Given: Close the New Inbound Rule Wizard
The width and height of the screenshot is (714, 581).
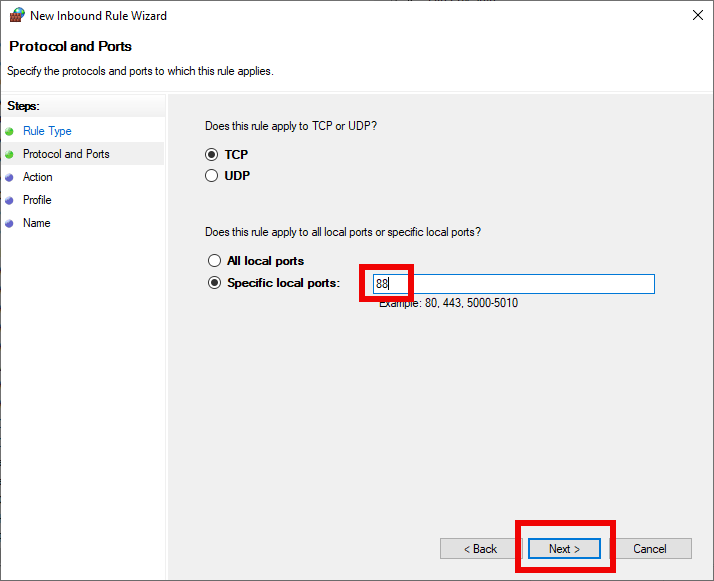Looking at the screenshot, I should pyautogui.click(x=698, y=15).
